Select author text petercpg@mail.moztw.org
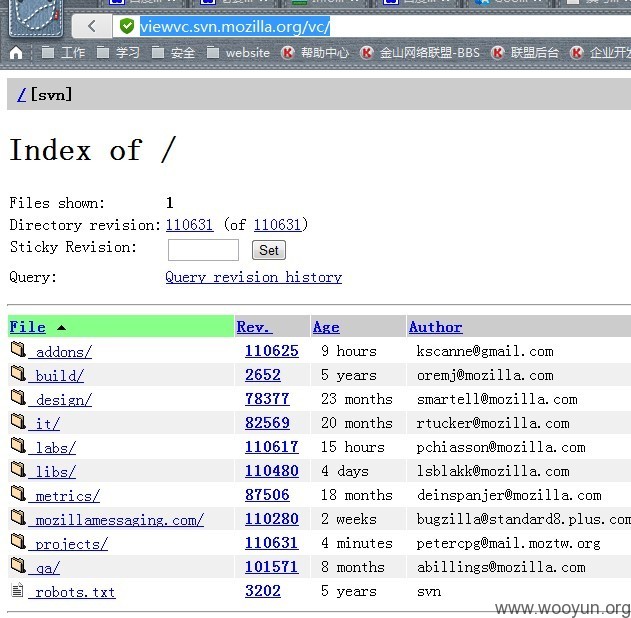Screen dimensions: 631x618 509,543
